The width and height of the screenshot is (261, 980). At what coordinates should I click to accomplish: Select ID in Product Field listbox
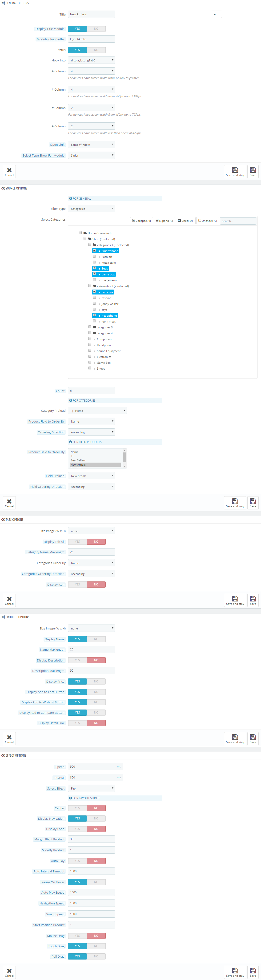[x=95, y=456]
